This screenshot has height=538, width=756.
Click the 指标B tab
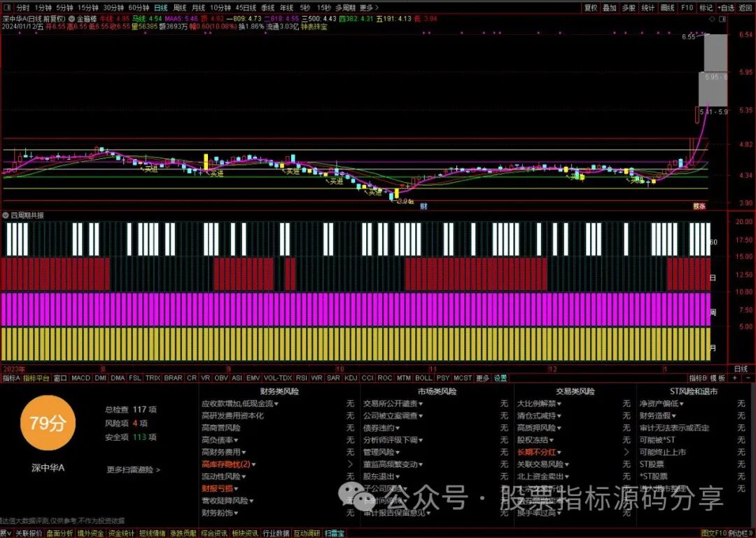[x=698, y=378]
